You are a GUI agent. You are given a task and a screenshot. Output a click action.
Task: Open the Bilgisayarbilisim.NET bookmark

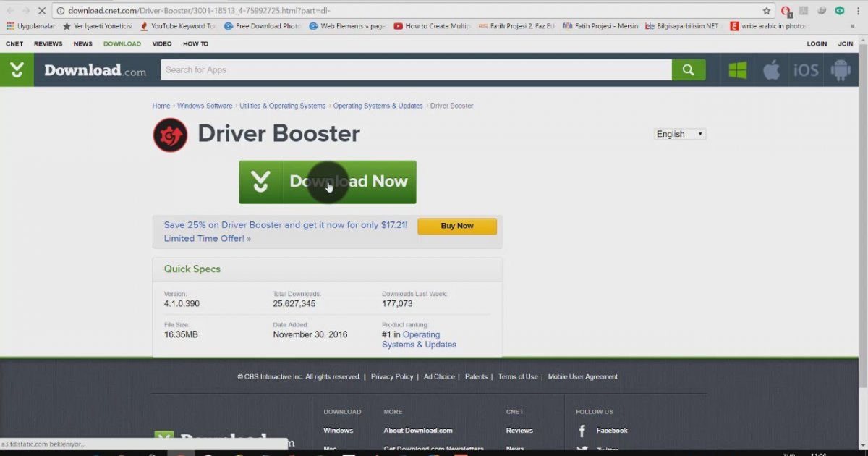[x=684, y=26]
